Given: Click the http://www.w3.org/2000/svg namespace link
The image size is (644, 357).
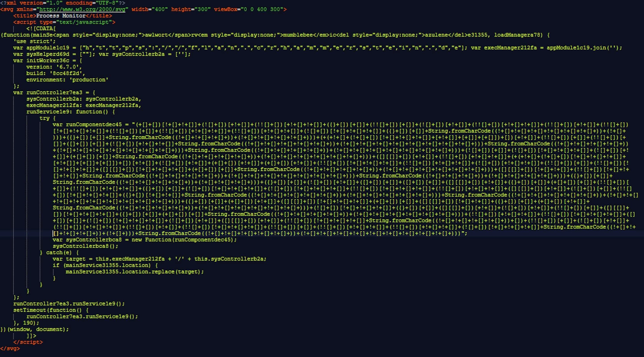Looking at the screenshot, I should [82, 9].
